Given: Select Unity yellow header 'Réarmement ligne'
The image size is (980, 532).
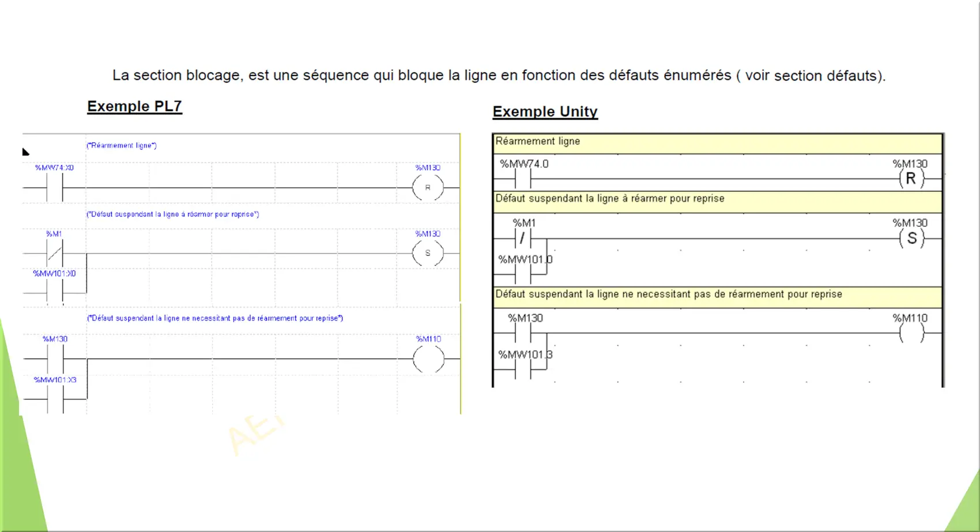Looking at the screenshot, I should (718, 144).
